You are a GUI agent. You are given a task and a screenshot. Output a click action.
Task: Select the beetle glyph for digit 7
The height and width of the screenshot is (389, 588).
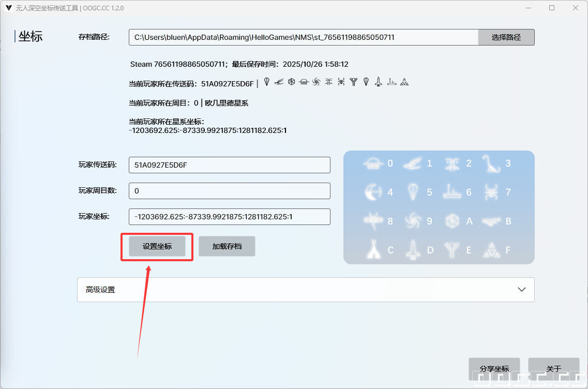pos(491,191)
